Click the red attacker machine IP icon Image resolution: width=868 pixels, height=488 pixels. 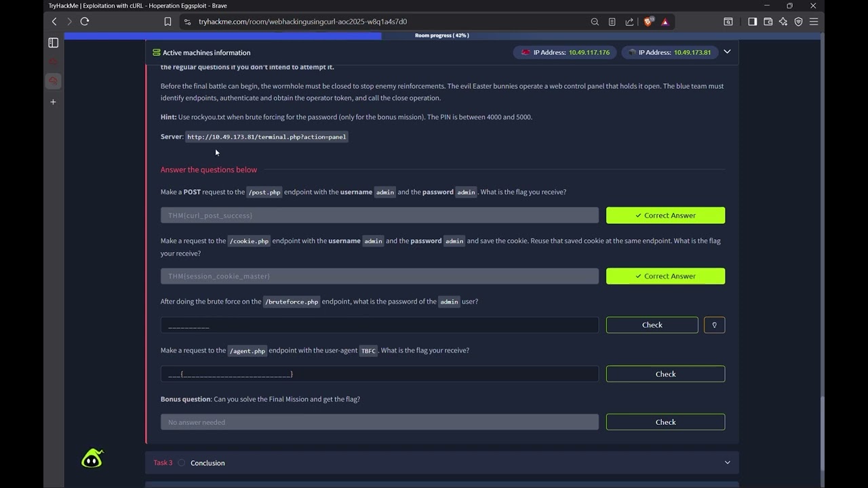pos(525,52)
